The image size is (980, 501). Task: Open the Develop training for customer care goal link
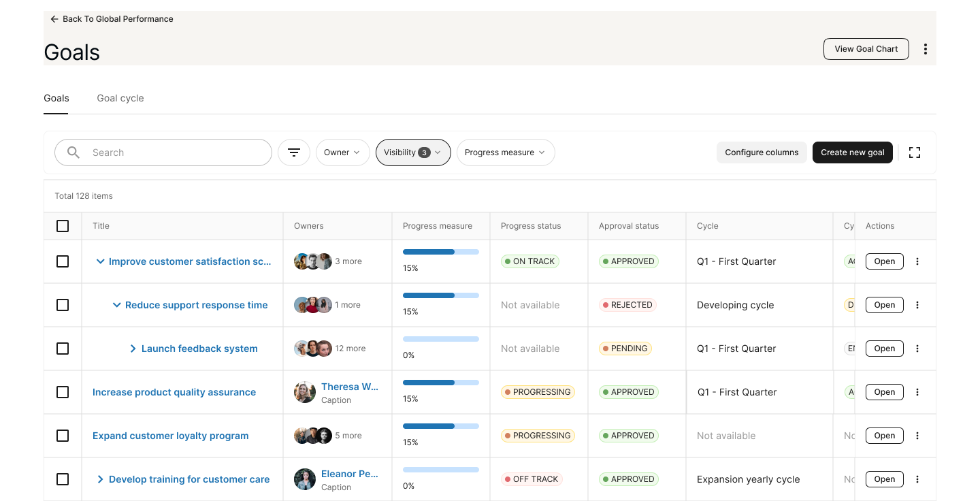[189, 479]
